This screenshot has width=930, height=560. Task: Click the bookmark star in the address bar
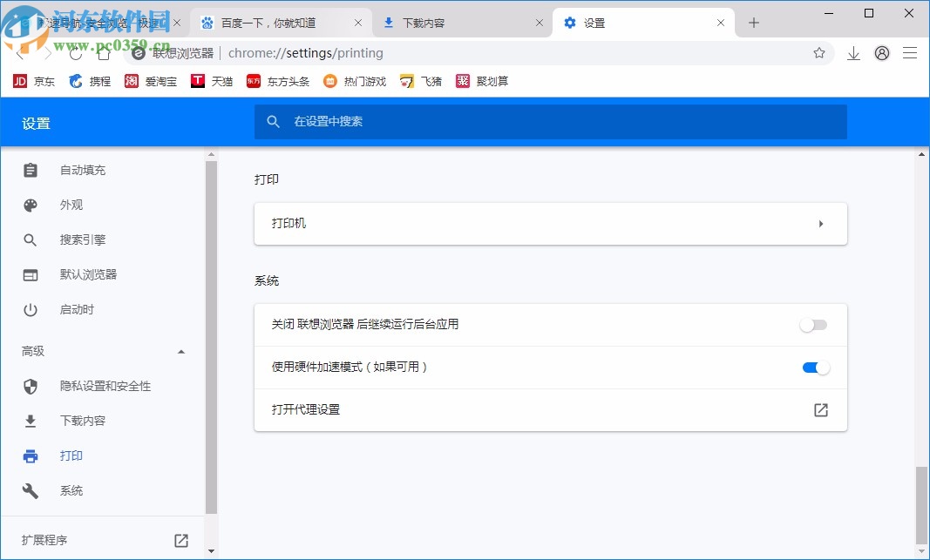(819, 53)
